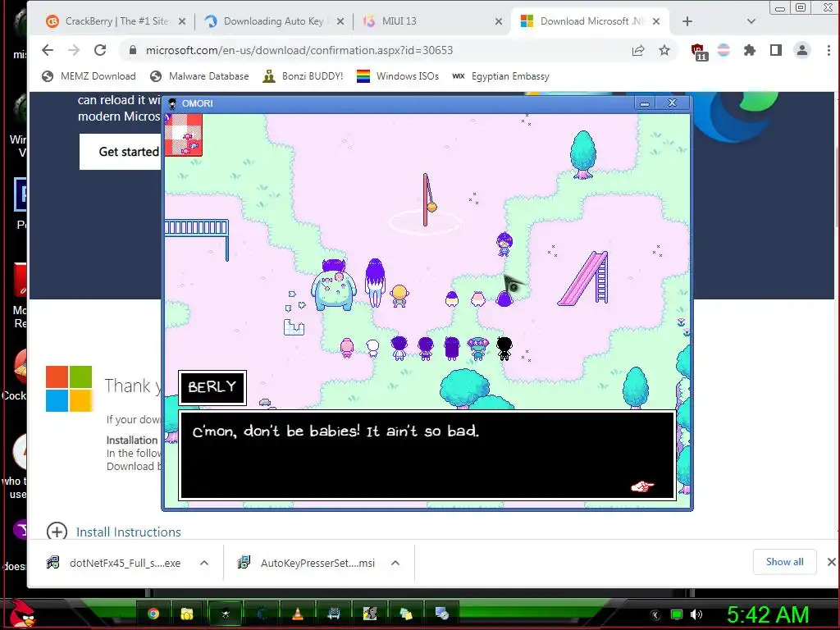Viewport: 840px width, 630px height.
Task: Click the OMORI title bar icon
Action: tap(172, 103)
